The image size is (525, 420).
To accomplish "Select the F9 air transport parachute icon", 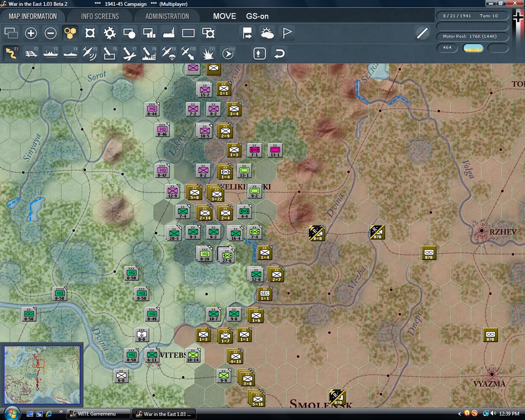I will 169,53.
